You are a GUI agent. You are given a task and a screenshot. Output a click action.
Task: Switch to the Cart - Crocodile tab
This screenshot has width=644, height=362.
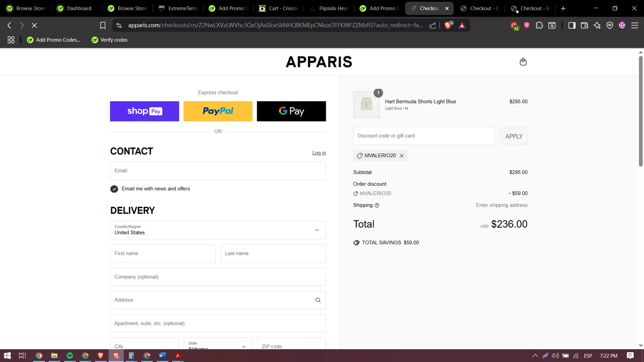pyautogui.click(x=279, y=8)
